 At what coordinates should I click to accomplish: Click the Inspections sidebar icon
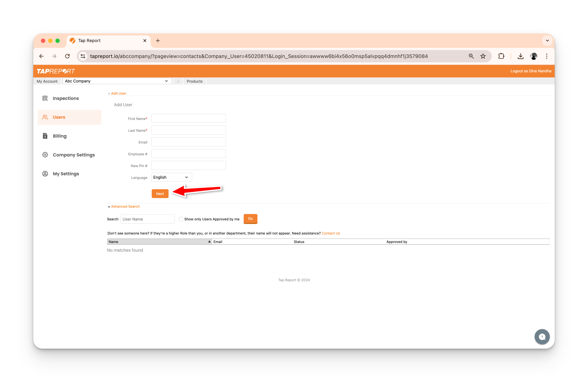(45, 98)
